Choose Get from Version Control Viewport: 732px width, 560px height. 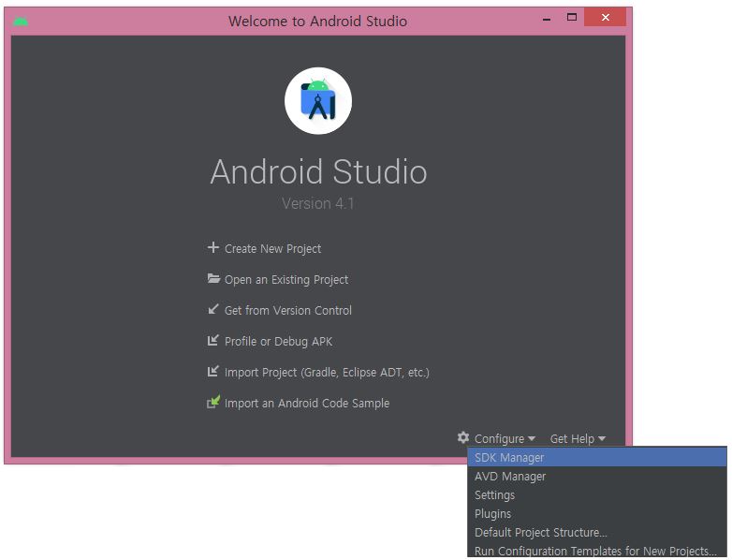(288, 311)
